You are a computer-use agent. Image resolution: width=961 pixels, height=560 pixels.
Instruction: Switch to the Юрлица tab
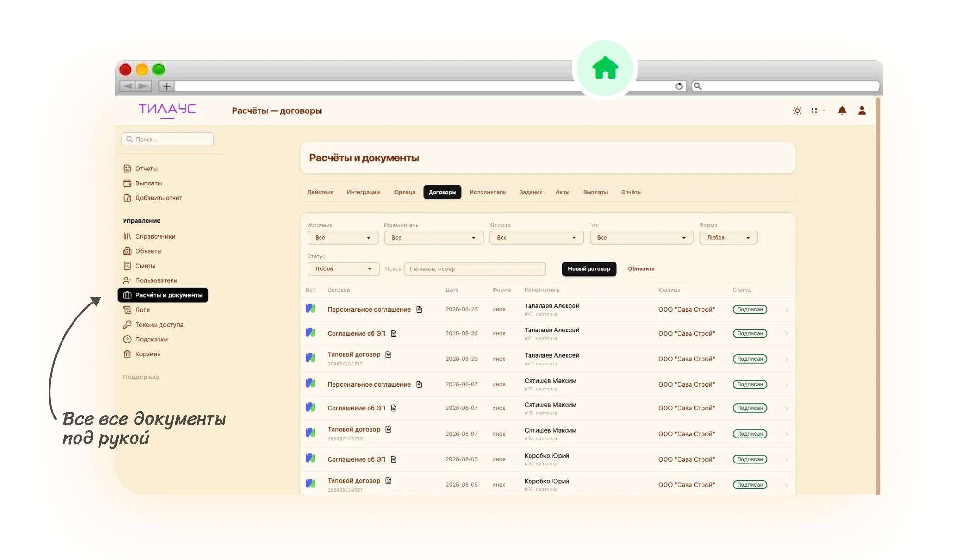(x=404, y=192)
